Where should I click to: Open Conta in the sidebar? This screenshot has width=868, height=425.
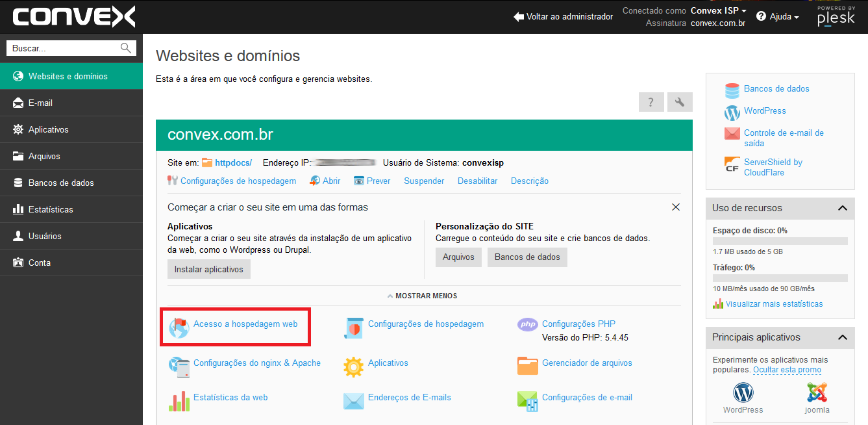pyautogui.click(x=71, y=263)
